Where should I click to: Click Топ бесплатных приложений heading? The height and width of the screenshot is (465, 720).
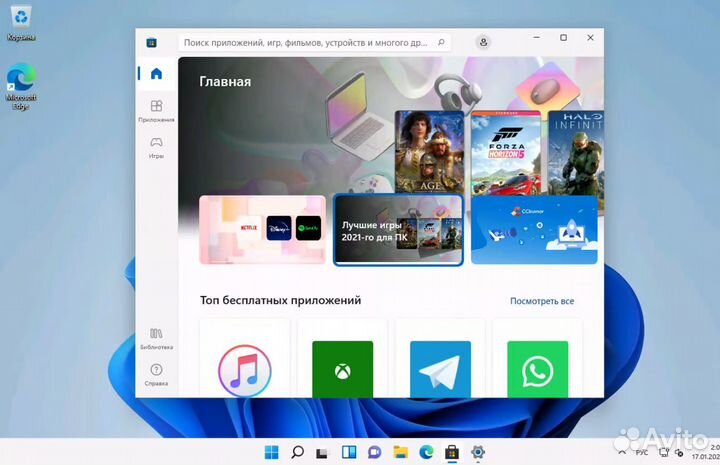(x=281, y=300)
